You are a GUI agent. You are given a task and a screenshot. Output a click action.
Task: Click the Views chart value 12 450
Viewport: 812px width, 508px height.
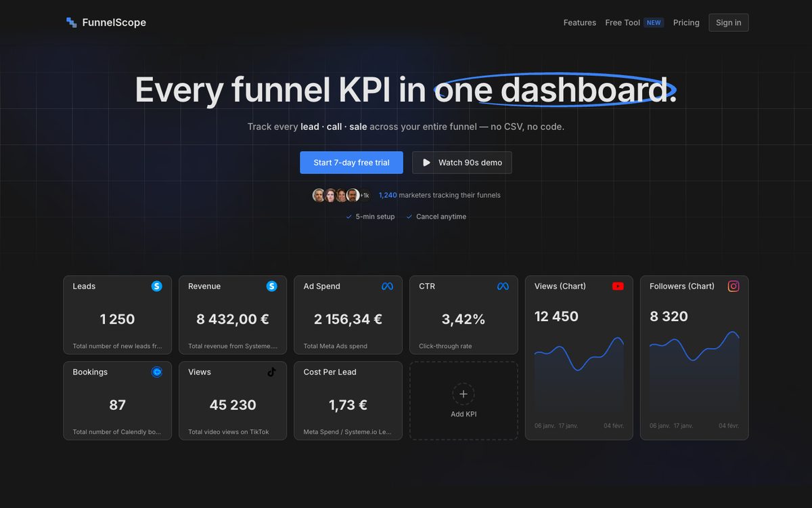556,316
